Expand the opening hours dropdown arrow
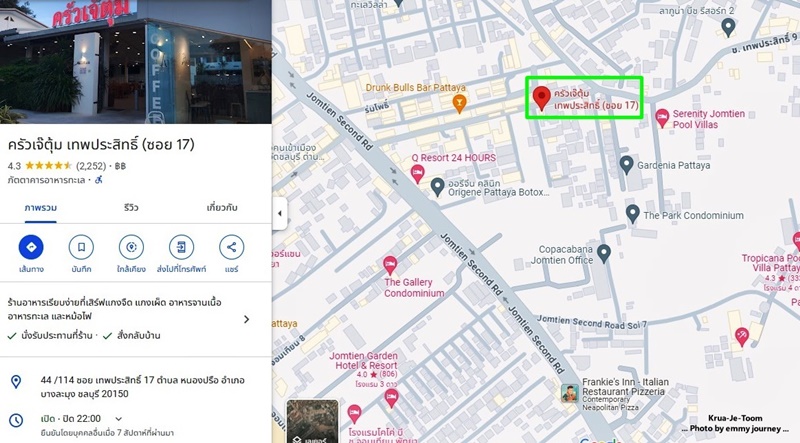 118,419
